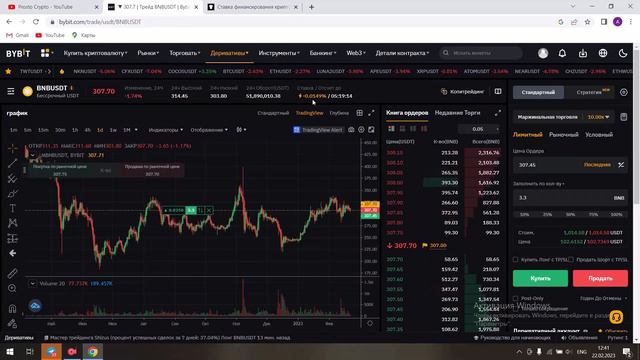640x360 pixels.
Task: Open the Indicators dropdown
Action: (x=166, y=130)
